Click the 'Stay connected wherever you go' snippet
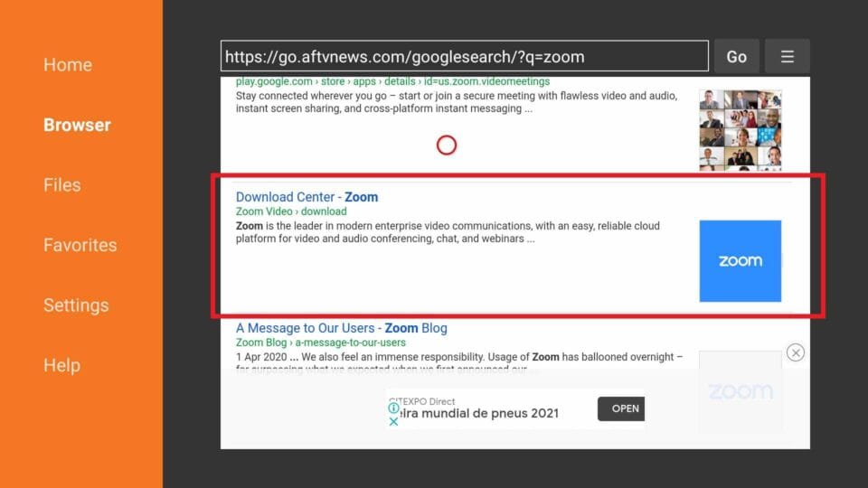Screen dimensions: 868x488 [x=456, y=102]
